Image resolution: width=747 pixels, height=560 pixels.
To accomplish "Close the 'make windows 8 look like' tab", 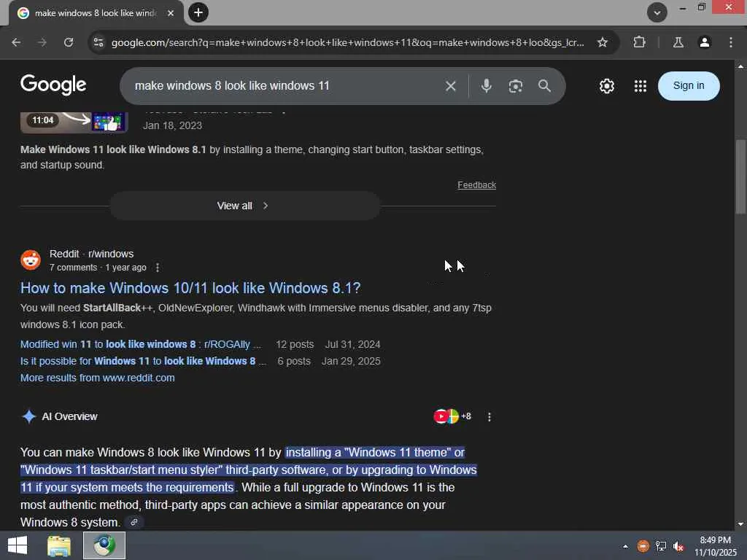I will [x=171, y=13].
